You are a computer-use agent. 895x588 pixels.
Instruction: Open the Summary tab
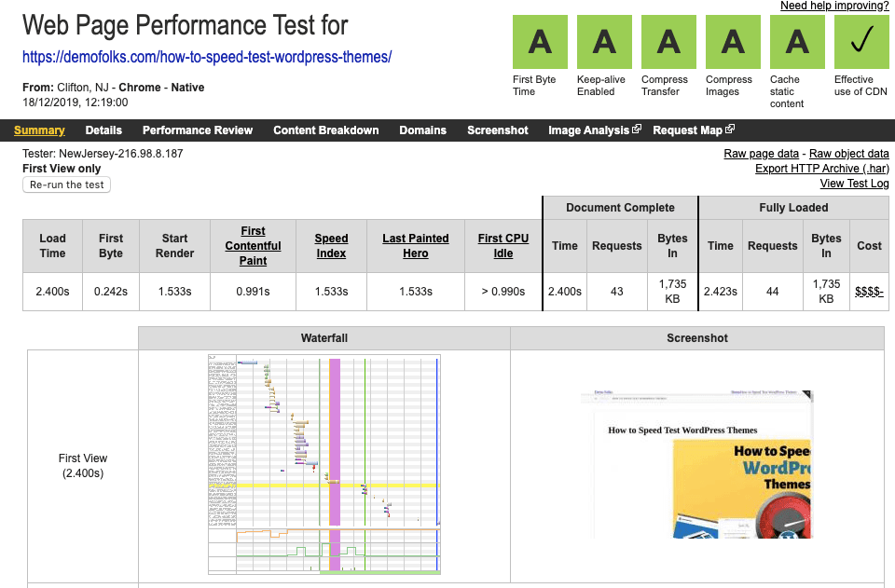coord(39,130)
